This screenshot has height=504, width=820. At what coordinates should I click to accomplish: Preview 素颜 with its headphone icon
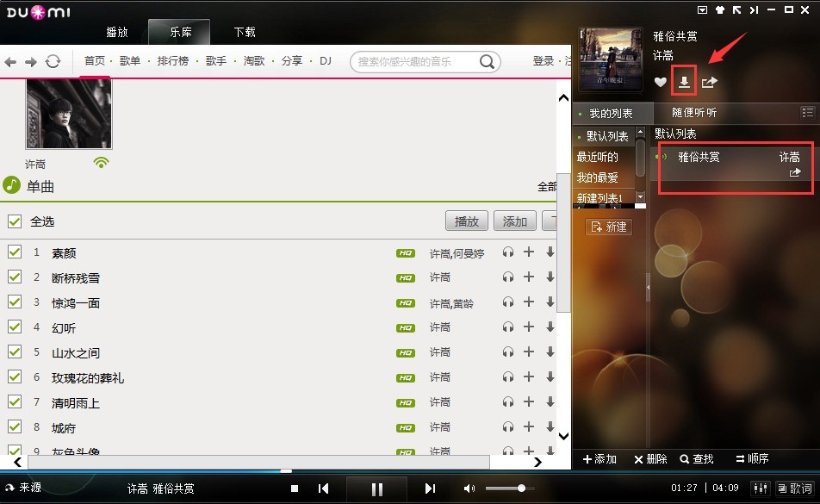(x=508, y=252)
